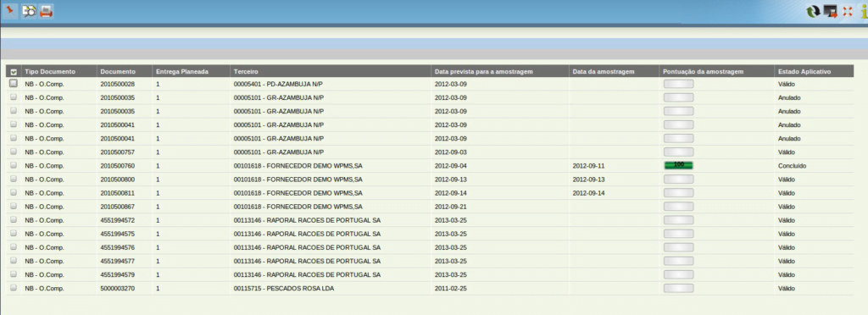The width and height of the screenshot is (868, 315).
Task: Sort by Documento column header
Action: pyautogui.click(x=117, y=72)
